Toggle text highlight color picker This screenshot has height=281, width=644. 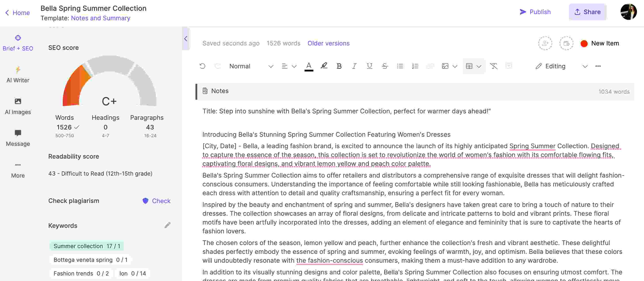[x=324, y=66]
